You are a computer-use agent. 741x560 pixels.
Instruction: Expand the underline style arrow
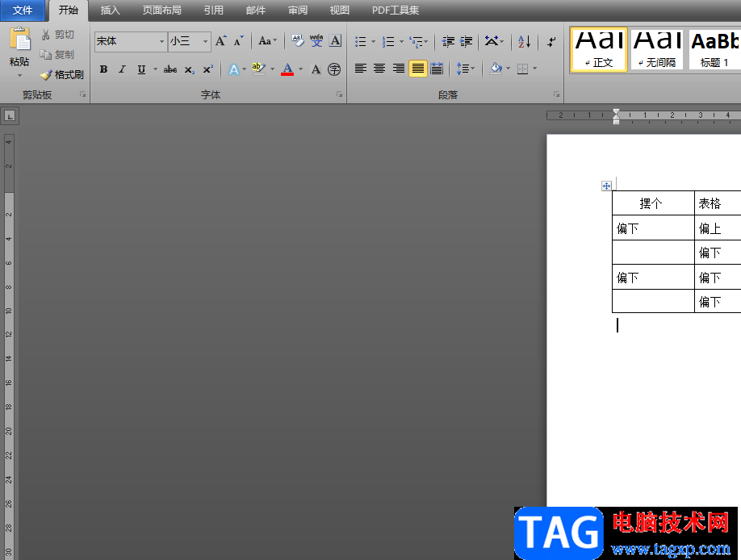point(155,69)
